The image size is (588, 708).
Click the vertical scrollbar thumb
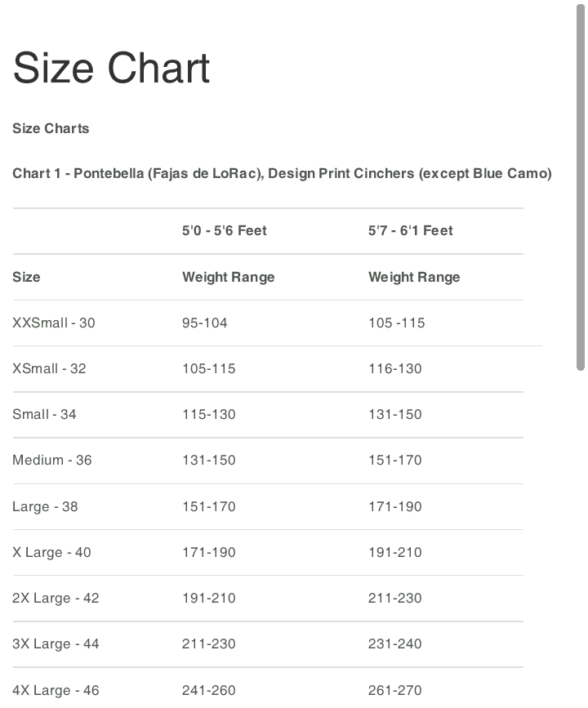581,186
